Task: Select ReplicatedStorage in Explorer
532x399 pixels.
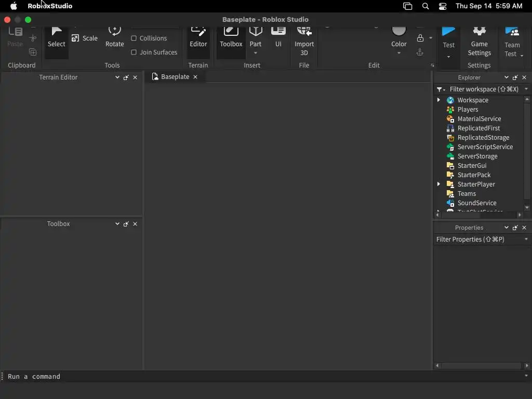Action: (x=483, y=137)
